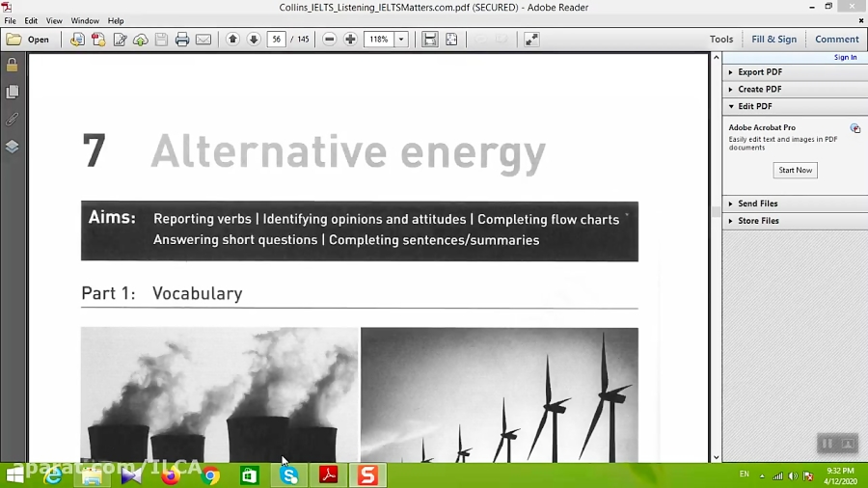Go to next page with down arrow
The height and width of the screenshot is (488, 868).
pos(254,40)
